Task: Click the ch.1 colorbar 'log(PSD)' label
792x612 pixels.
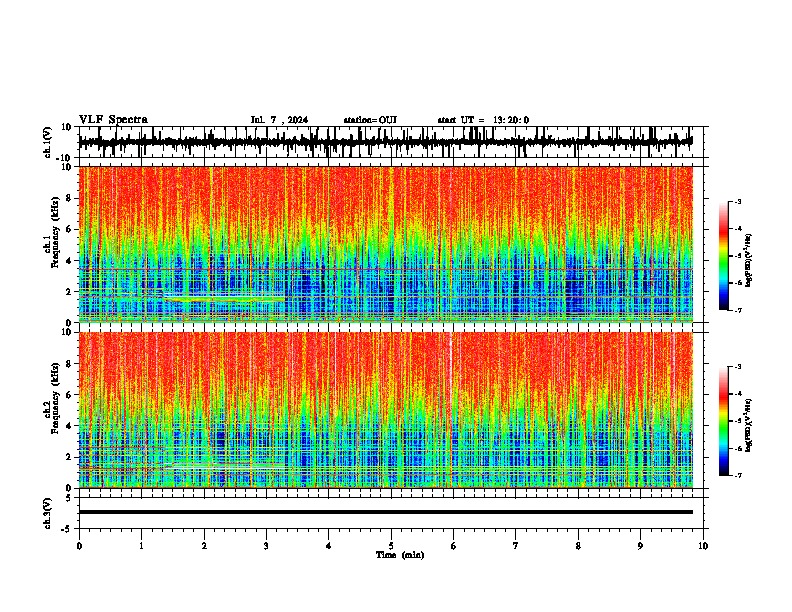Action: pos(749,260)
